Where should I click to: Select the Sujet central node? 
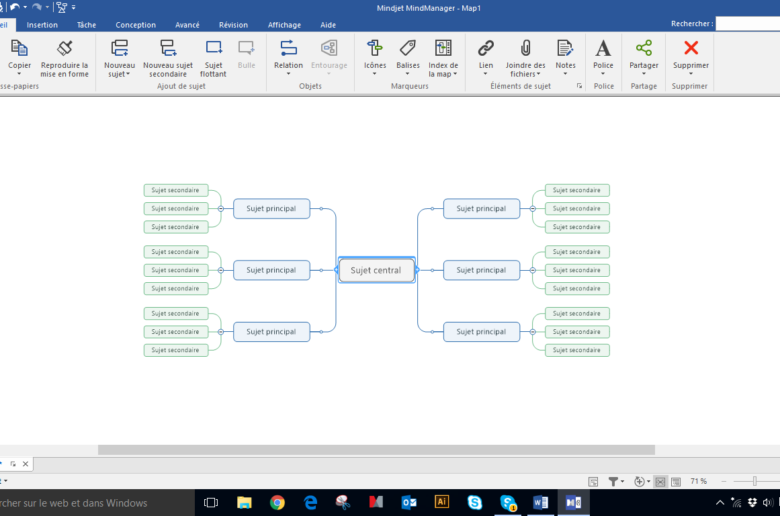click(x=376, y=270)
